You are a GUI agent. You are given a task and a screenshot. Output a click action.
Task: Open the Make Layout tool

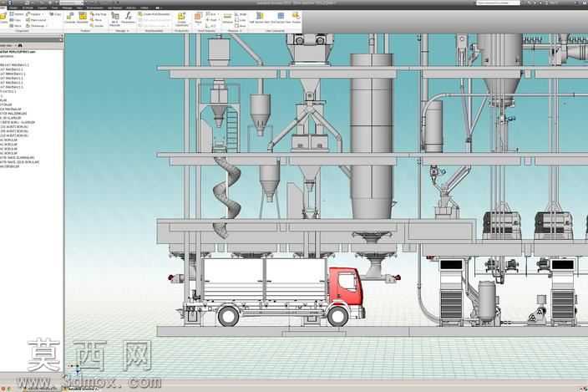click(x=34, y=20)
